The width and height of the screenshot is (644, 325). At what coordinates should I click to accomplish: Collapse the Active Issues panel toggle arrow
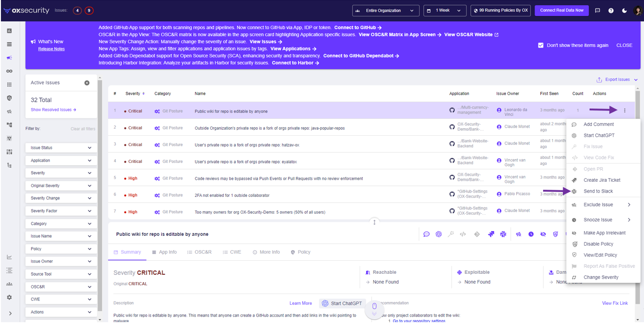[x=87, y=83]
